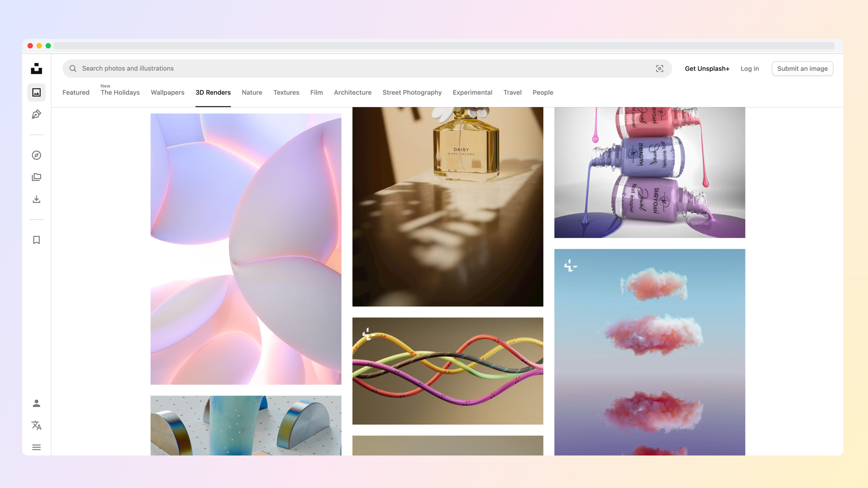Switch to the Featured tab
This screenshot has height=488, width=868.
tap(75, 92)
